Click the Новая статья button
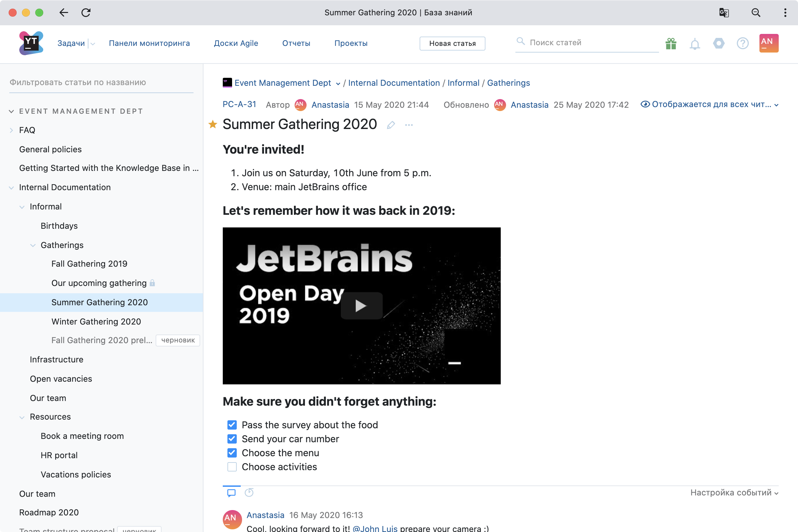 [453, 43]
